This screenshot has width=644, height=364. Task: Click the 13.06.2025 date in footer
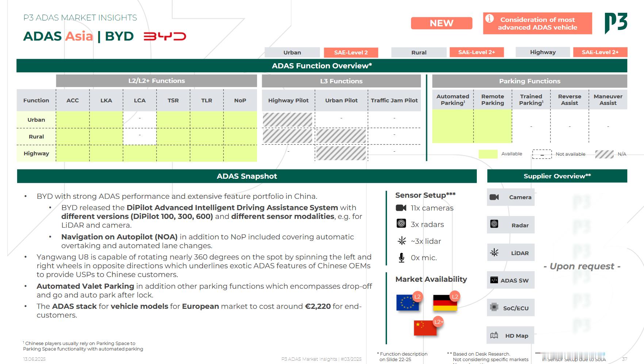pyautogui.click(x=34, y=359)
